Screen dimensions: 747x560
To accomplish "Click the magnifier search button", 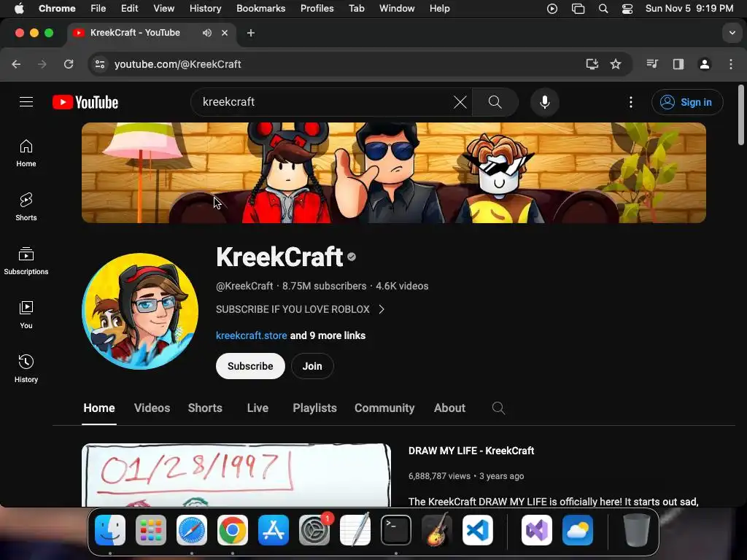I will tap(495, 102).
